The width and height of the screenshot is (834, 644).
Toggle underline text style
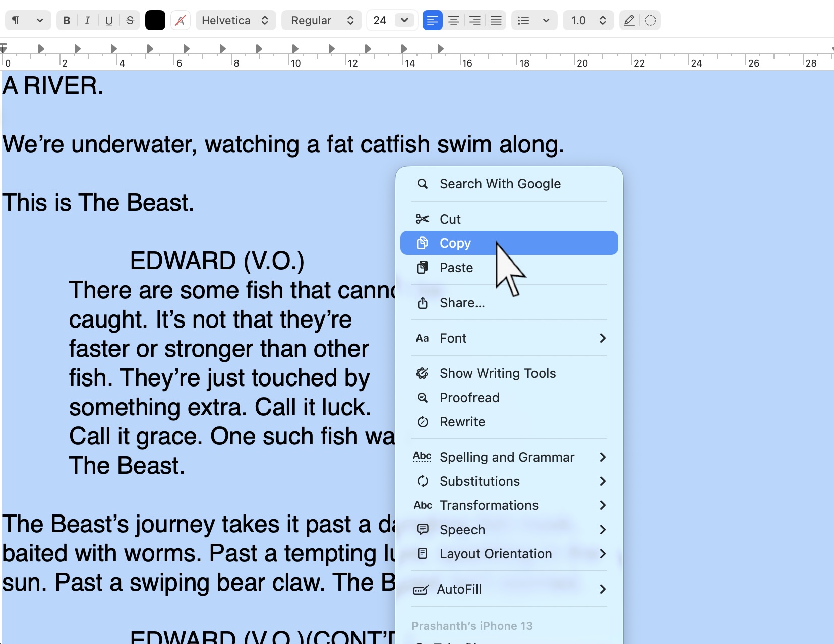click(108, 21)
